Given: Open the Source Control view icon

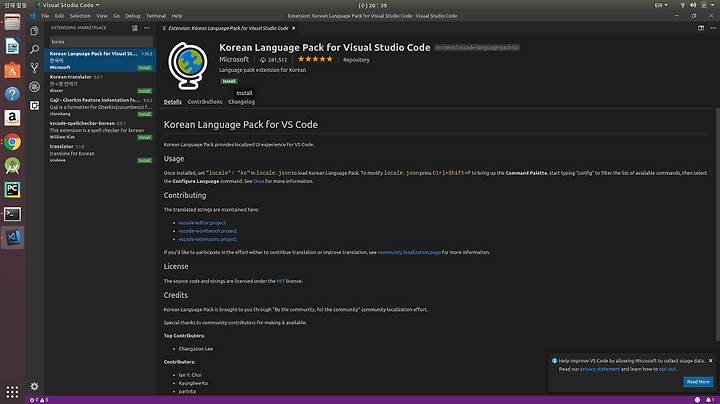Looking at the screenshot, I should coord(34,68).
